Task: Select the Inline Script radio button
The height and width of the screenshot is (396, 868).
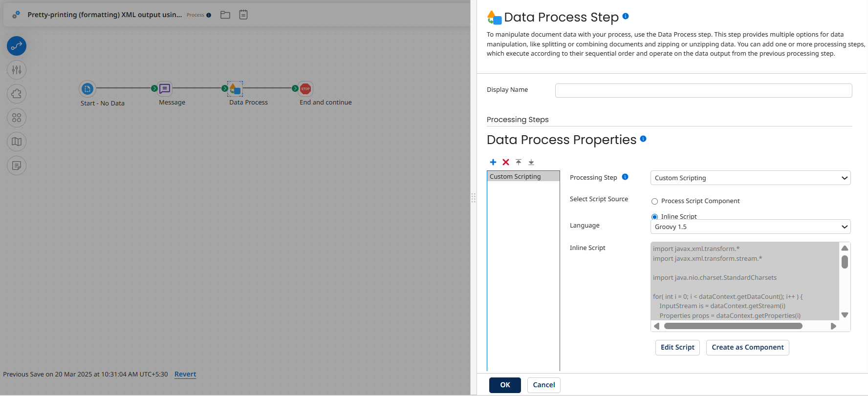Action: [654, 217]
